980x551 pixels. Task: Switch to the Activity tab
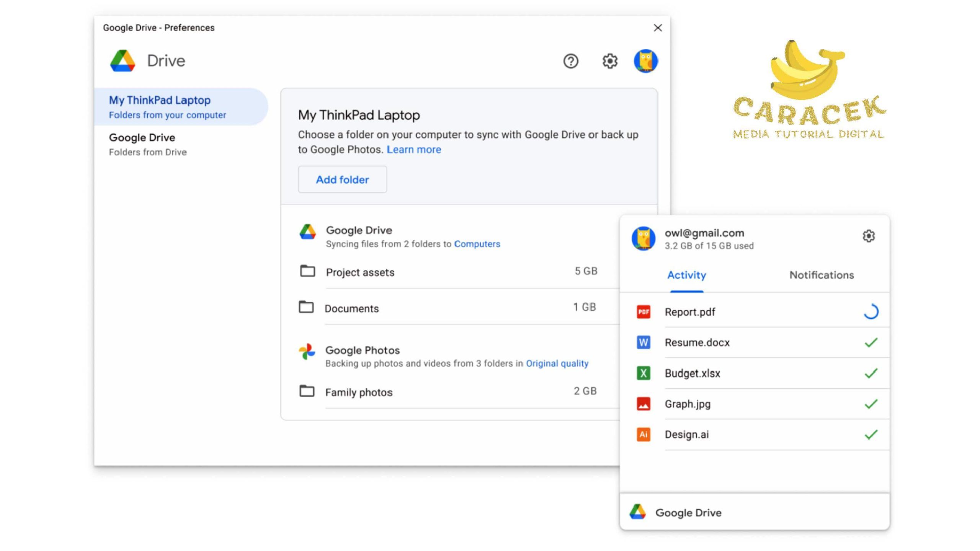point(686,275)
